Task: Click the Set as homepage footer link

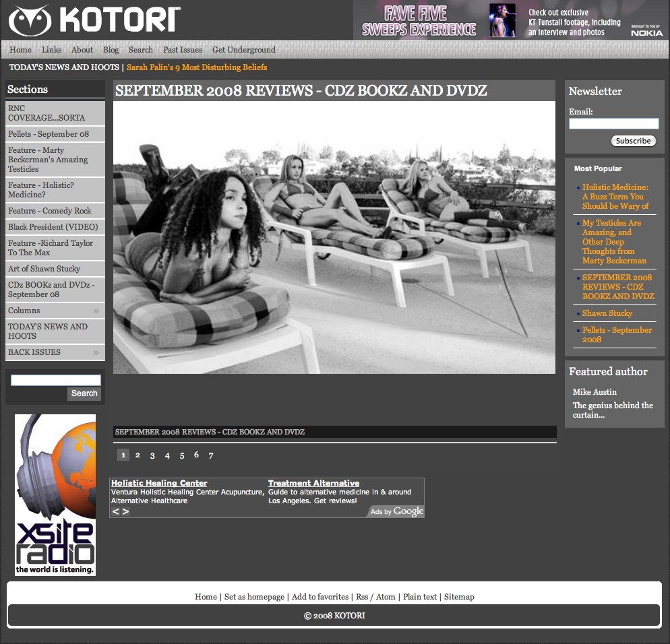Action: coord(254,597)
